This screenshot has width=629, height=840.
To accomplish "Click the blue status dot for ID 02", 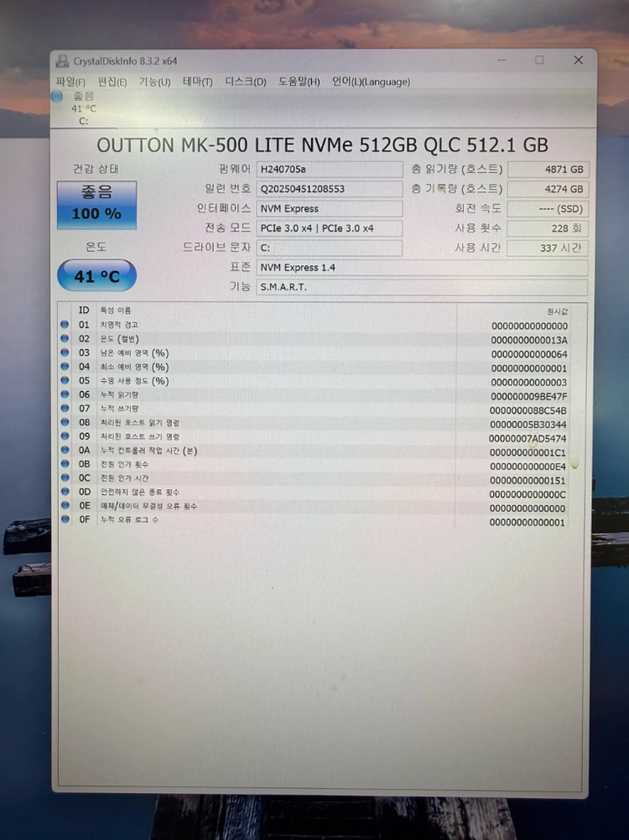I will tap(65, 338).
